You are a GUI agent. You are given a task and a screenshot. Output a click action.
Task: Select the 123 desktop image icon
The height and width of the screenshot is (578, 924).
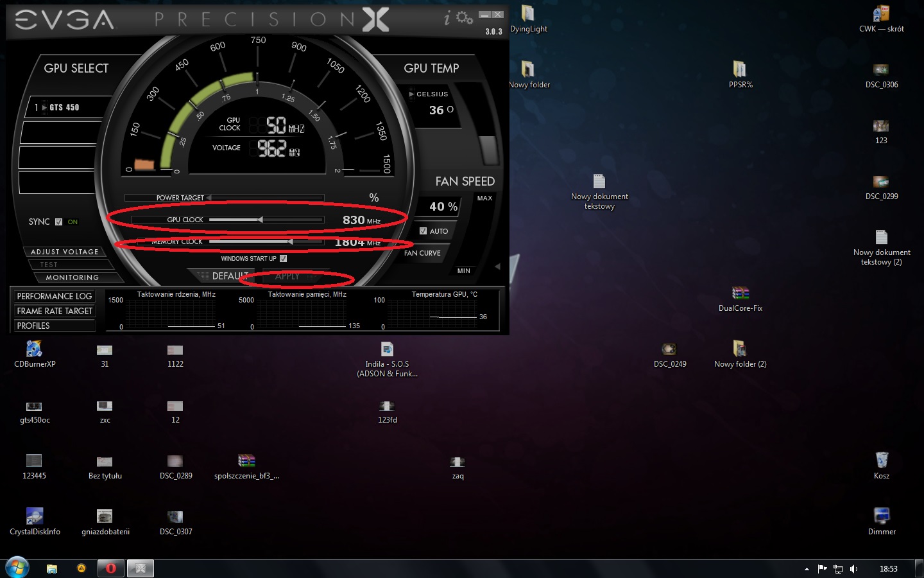881,132
